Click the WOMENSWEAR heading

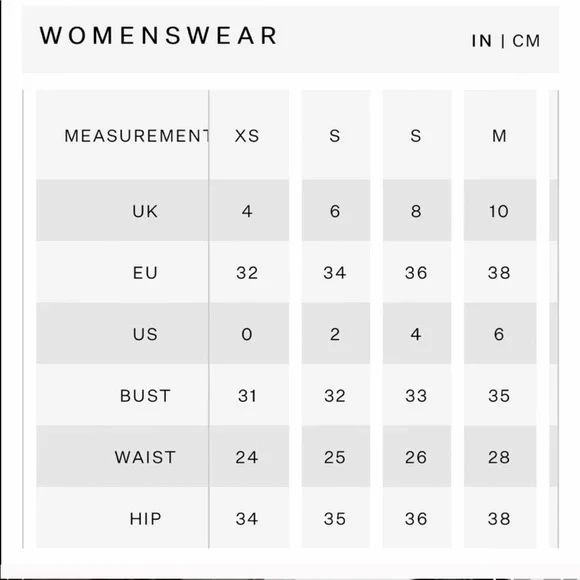coord(158,36)
